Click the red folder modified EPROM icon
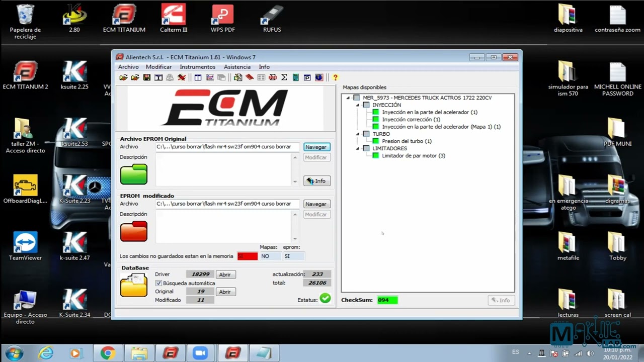The height and width of the screenshot is (362, 644). (134, 231)
